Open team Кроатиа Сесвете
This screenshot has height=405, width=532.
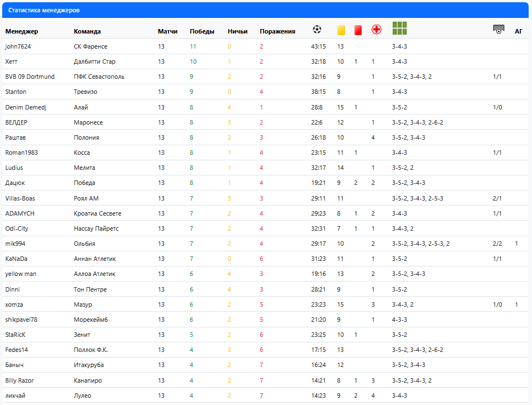(97, 213)
